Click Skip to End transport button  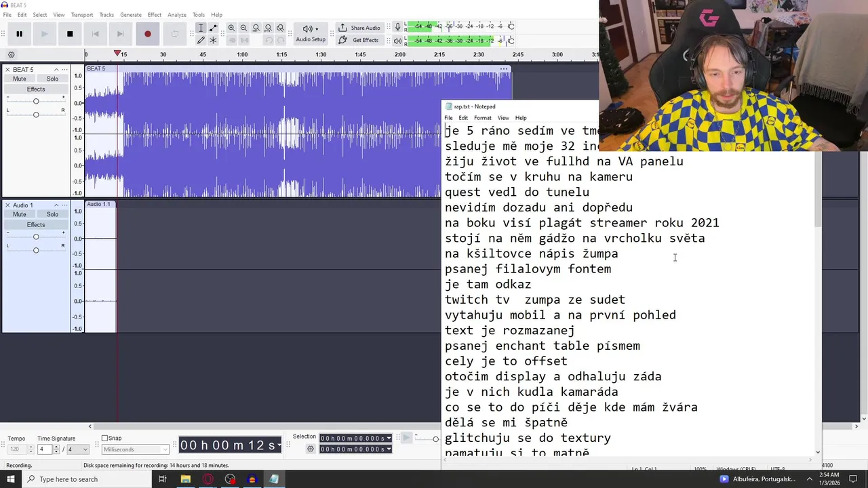[x=121, y=34]
